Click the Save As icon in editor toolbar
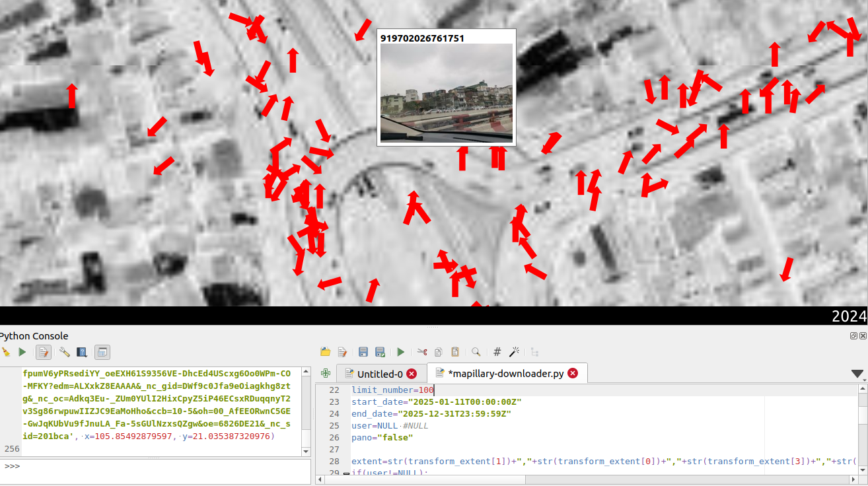The width and height of the screenshot is (868, 486). pyautogui.click(x=380, y=352)
